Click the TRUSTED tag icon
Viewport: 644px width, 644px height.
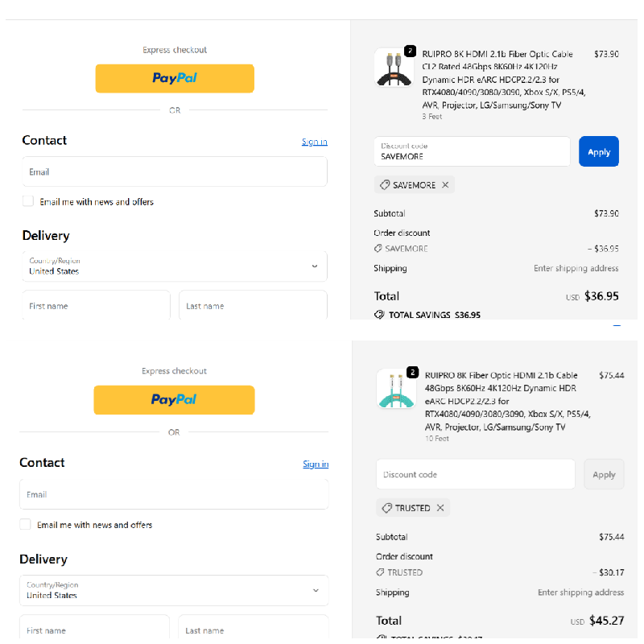pyautogui.click(x=386, y=508)
